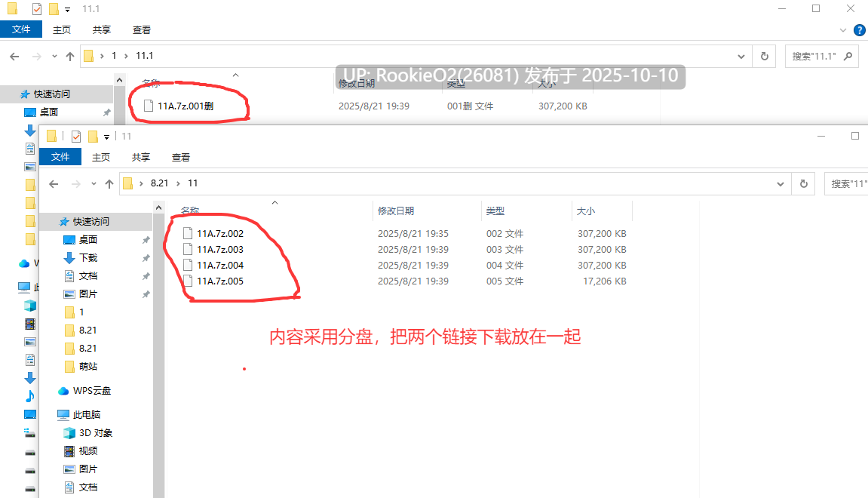The height and width of the screenshot is (498, 868).
Task: Open recent locations dropdown in 11.1 window
Action: point(54,56)
